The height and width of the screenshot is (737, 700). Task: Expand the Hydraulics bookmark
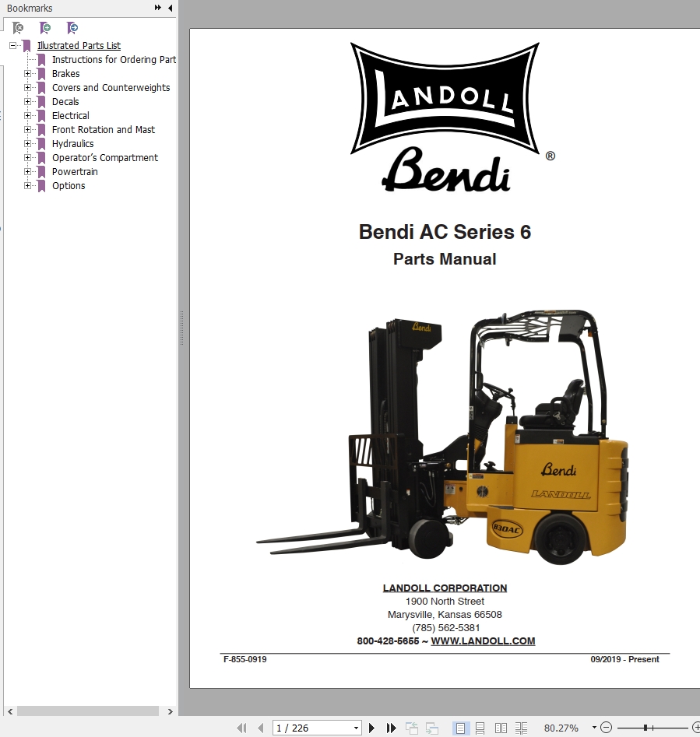(x=27, y=144)
